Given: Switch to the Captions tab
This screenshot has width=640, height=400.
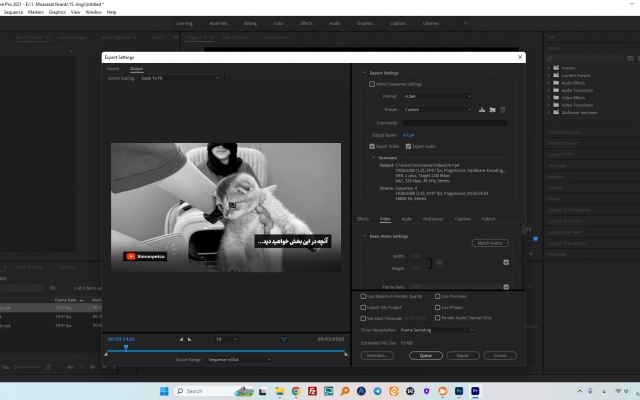Looking at the screenshot, I should pyautogui.click(x=463, y=218).
